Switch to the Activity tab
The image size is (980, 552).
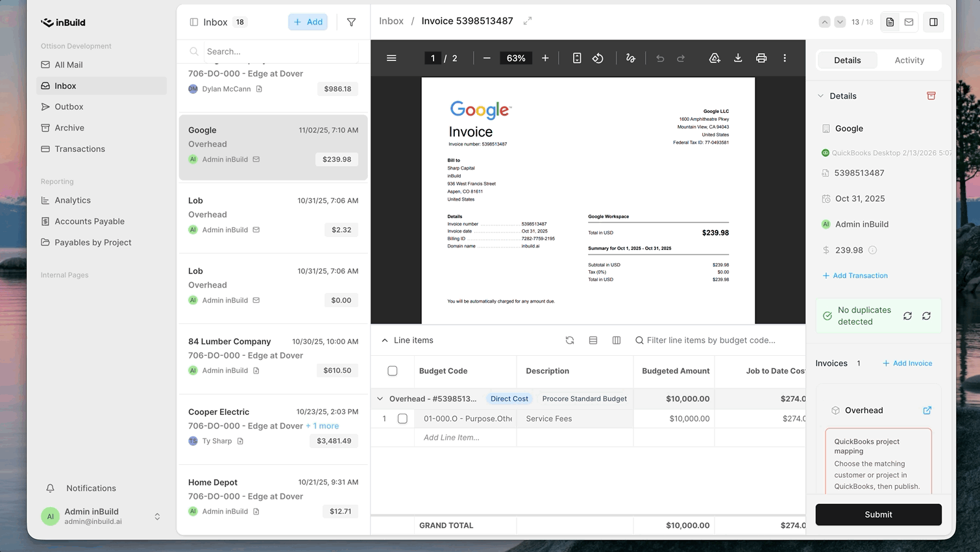pyautogui.click(x=909, y=60)
